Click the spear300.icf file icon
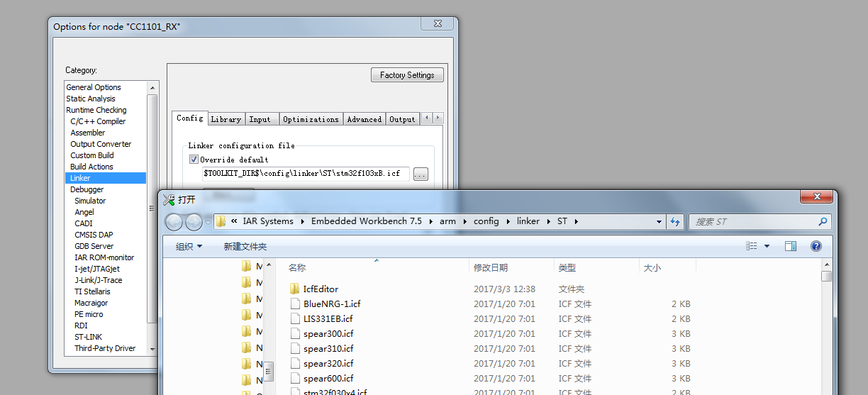Image resolution: width=868 pixels, height=395 pixels. [x=295, y=333]
